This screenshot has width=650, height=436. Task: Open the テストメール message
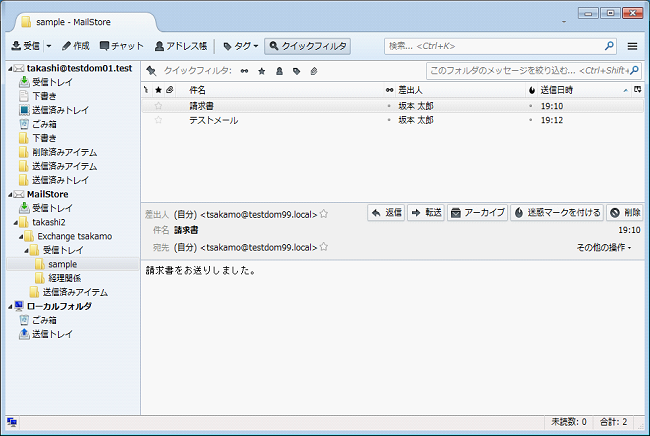coord(214,120)
